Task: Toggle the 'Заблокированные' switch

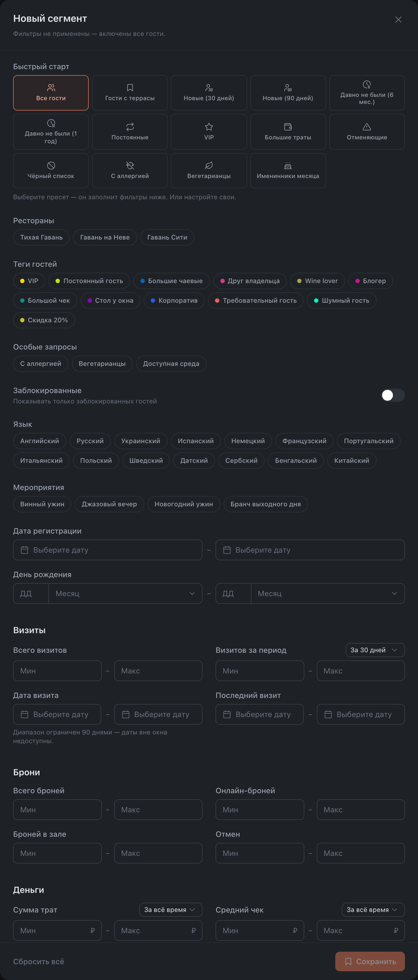Action: [x=393, y=395]
